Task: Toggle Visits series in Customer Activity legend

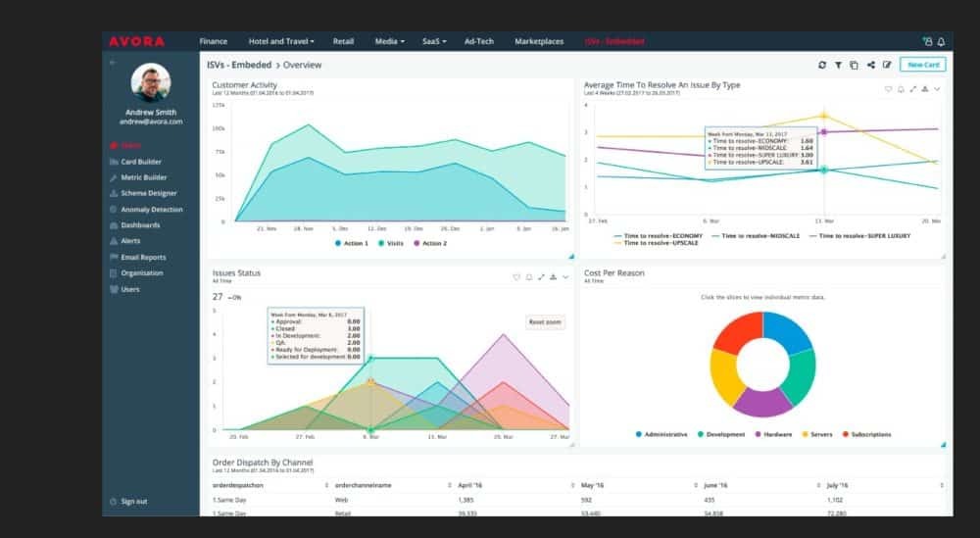Action: [x=392, y=243]
